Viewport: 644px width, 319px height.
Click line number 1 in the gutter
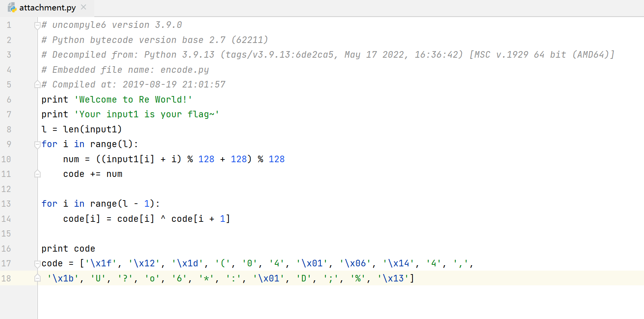coord(9,25)
